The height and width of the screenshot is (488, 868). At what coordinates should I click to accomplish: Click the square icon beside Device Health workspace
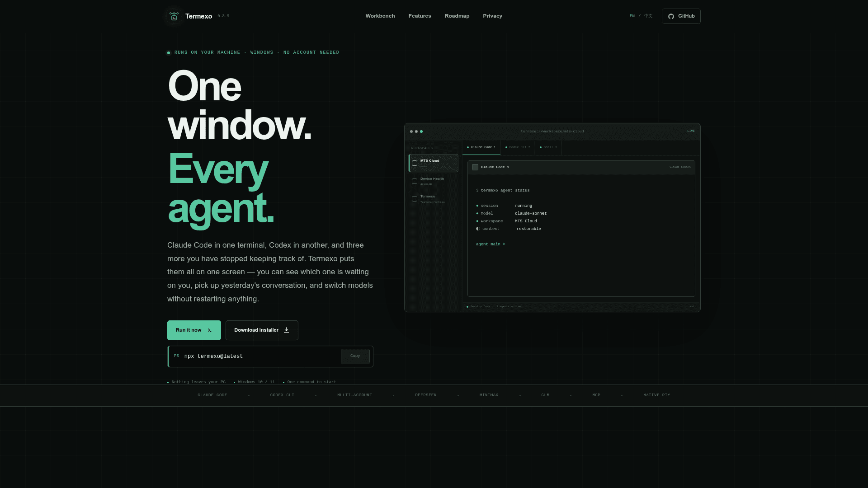415,181
